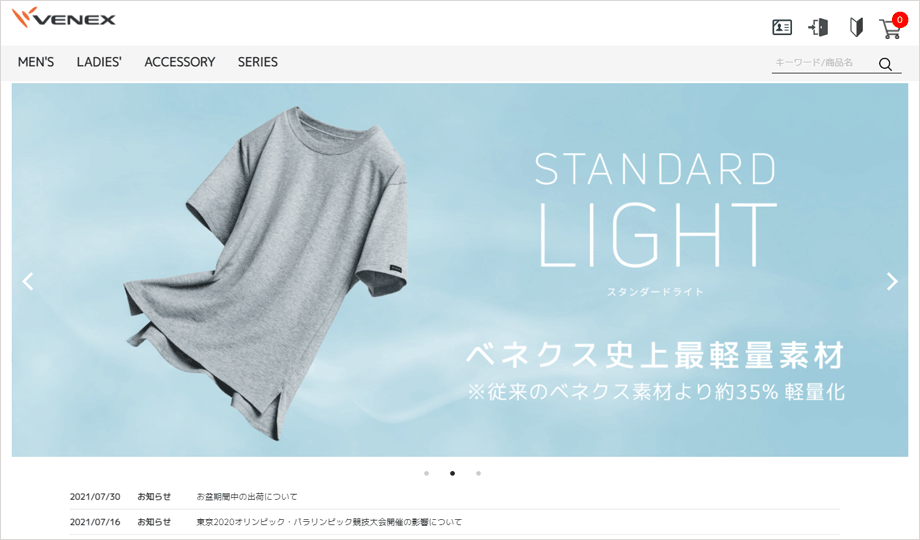
Task: Click the search magnifier icon
Action: pos(885,64)
